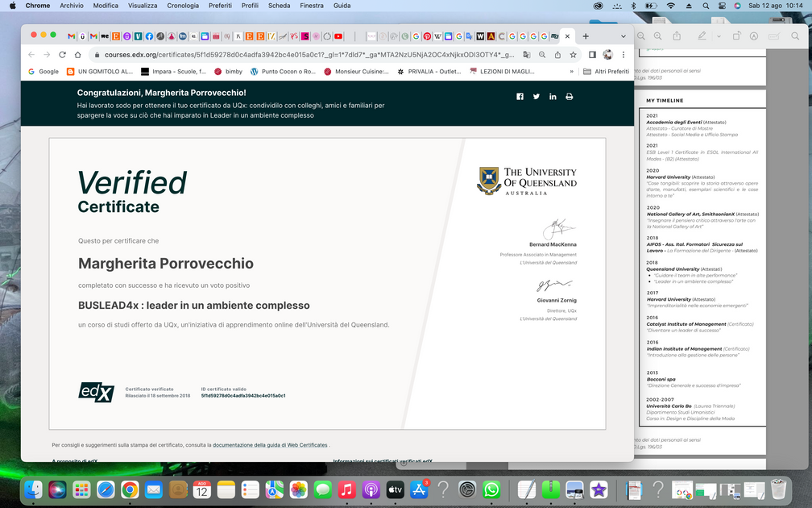Open Chrome profile avatar
Image resolution: width=812 pixels, height=508 pixels.
click(x=608, y=55)
